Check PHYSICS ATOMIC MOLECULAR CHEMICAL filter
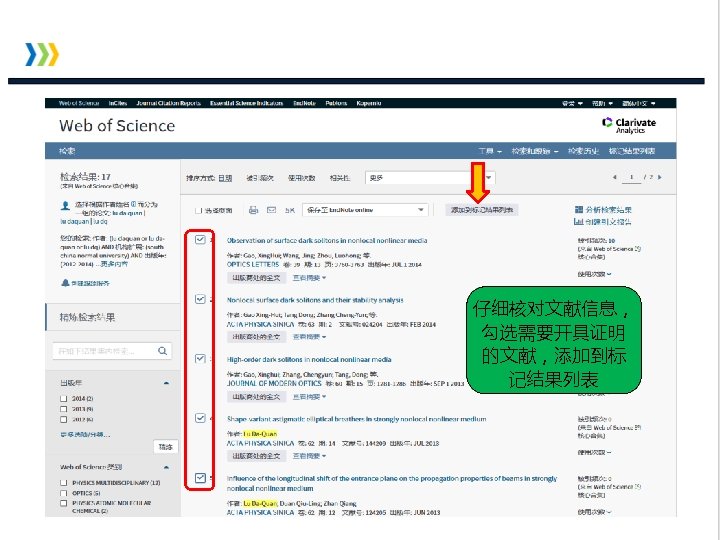 pos(64,503)
